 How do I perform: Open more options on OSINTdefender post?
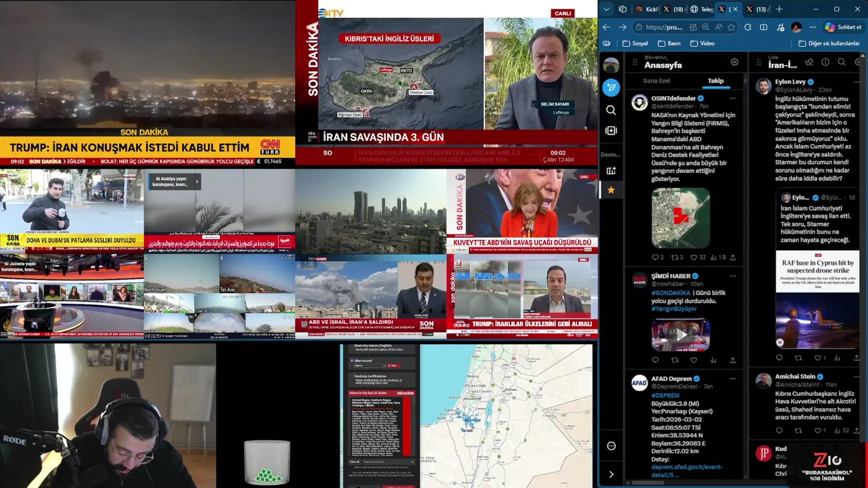click(732, 98)
